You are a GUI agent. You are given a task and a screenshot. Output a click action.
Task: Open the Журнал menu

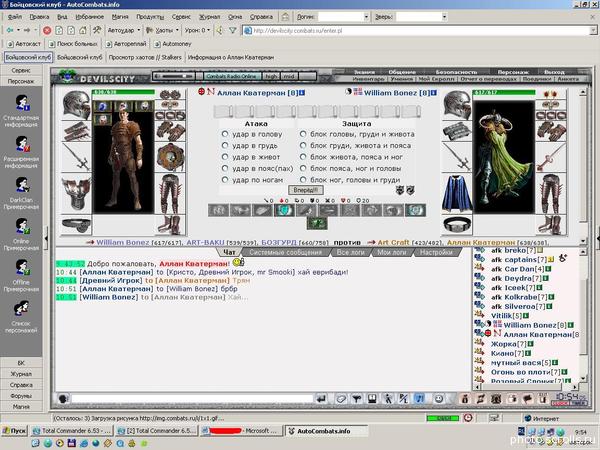[x=209, y=17]
